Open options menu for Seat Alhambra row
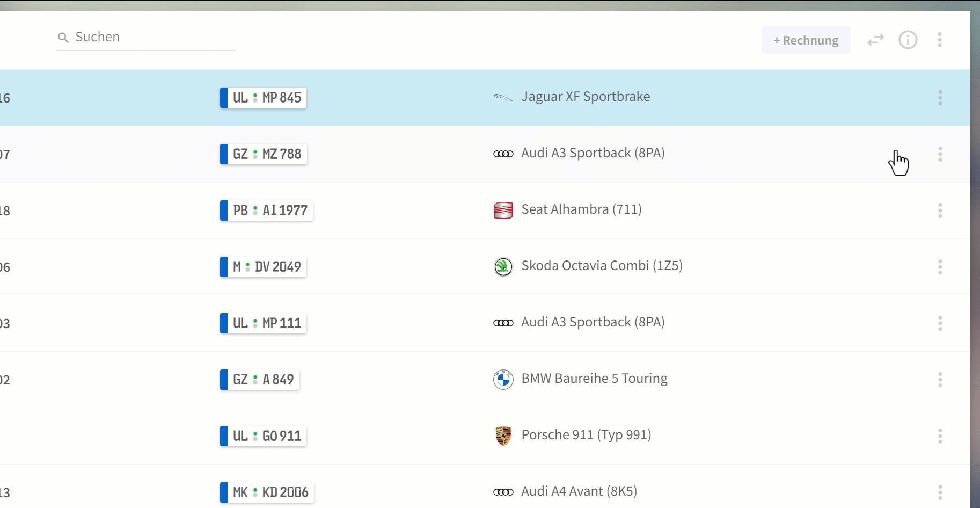The image size is (980, 508). pyautogui.click(x=940, y=211)
